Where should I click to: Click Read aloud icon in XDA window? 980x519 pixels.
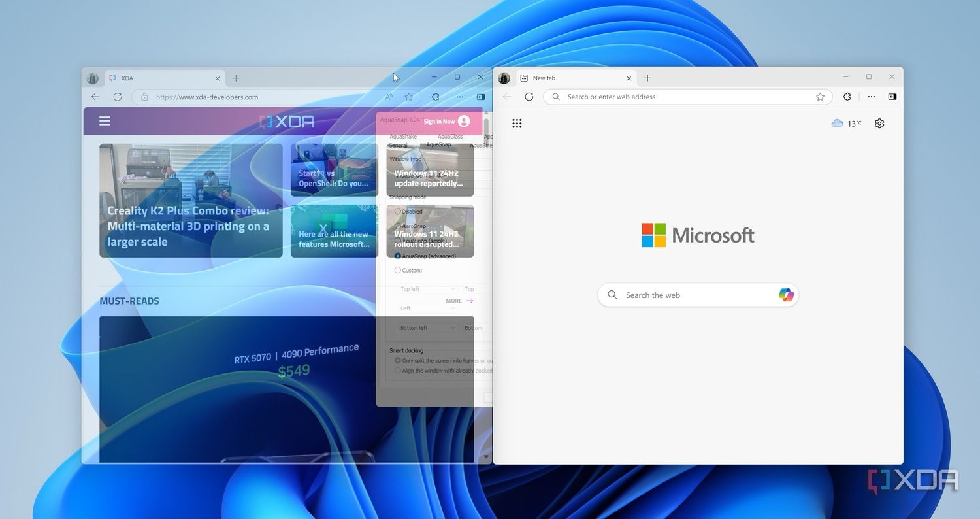pos(389,97)
